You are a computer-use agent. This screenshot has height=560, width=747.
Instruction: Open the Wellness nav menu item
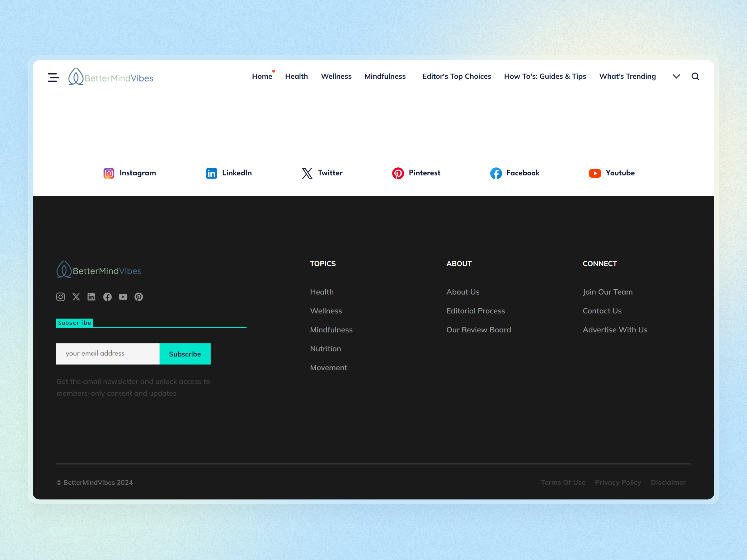pos(336,77)
